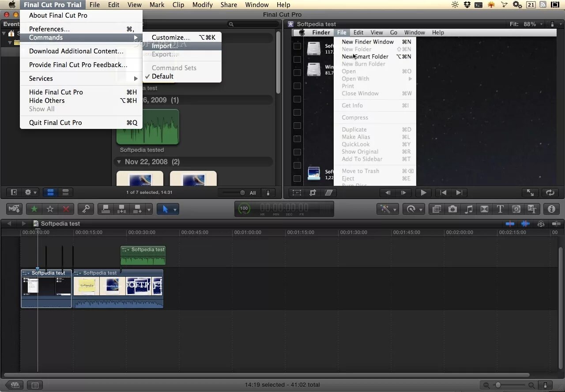Viewport: 565px width, 392px height.
Task: Select the arrow Select tool
Action: (165, 209)
